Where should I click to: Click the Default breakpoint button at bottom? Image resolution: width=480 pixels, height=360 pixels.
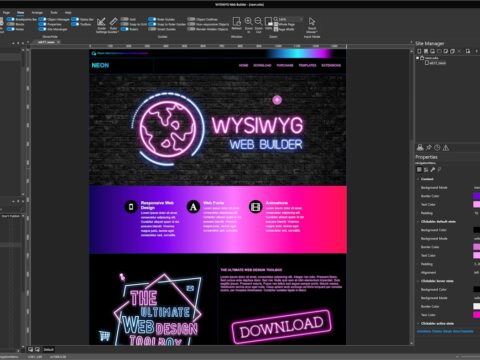coord(48,349)
